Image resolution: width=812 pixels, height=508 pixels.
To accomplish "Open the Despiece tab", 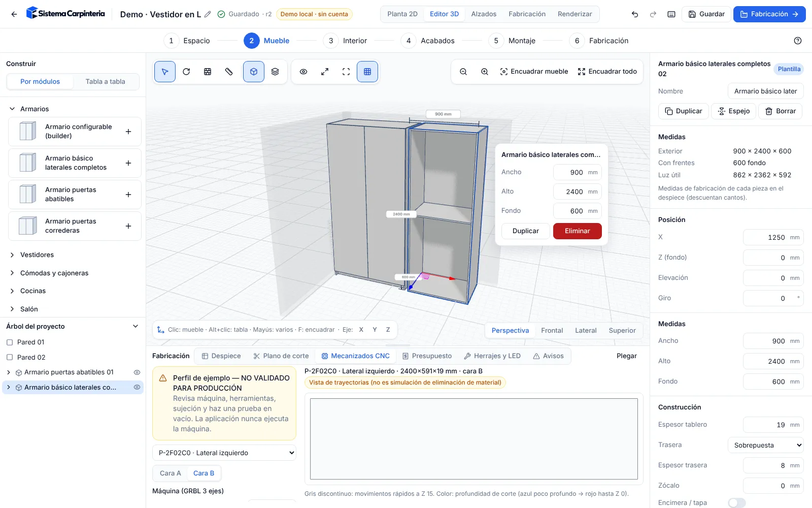I will pyautogui.click(x=221, y=356).
